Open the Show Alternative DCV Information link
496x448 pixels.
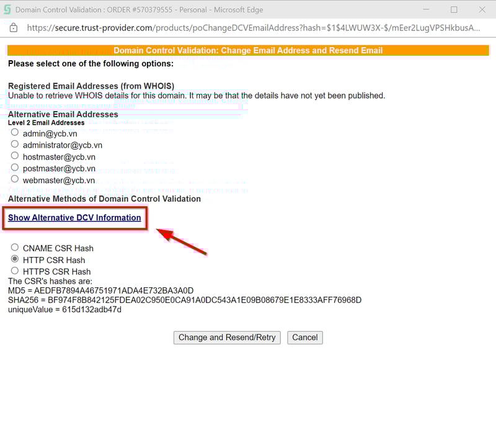pyautogui.click(x=74, y=218)
